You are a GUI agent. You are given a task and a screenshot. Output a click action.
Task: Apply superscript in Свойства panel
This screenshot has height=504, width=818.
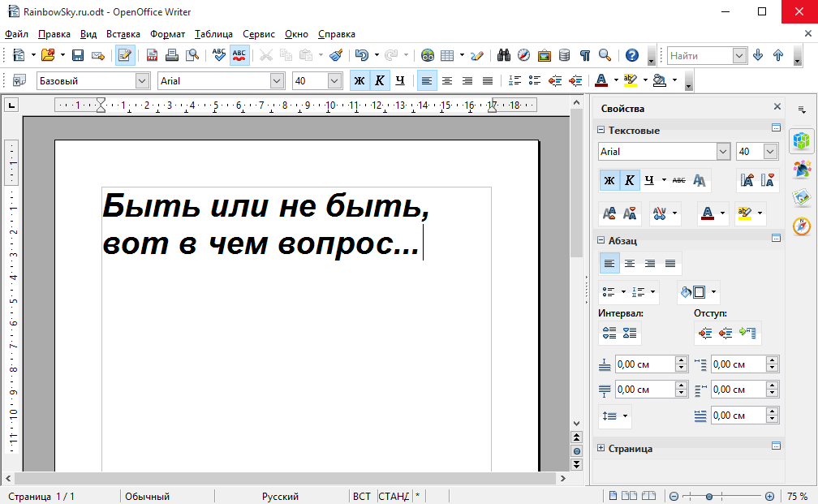(x=609, y=213)
